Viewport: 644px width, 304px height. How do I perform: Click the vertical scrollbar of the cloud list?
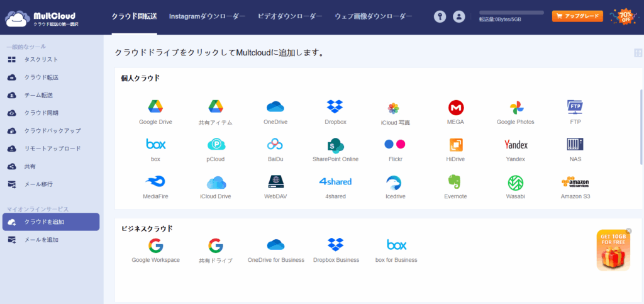[x=641, y=138]
